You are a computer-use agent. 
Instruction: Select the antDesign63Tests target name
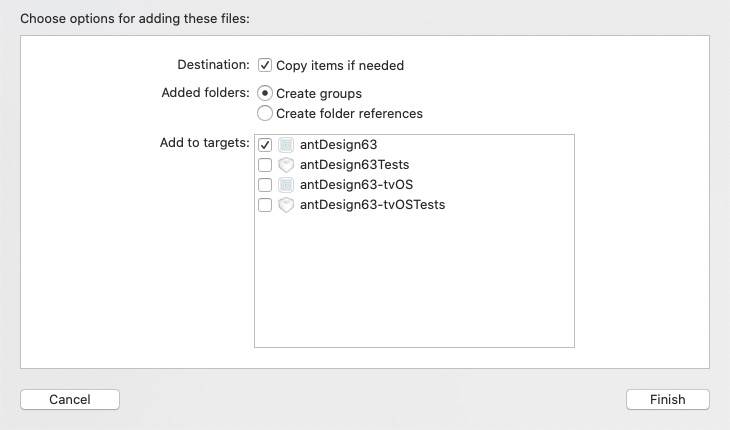pyautogui.click(x=354, y=165)
